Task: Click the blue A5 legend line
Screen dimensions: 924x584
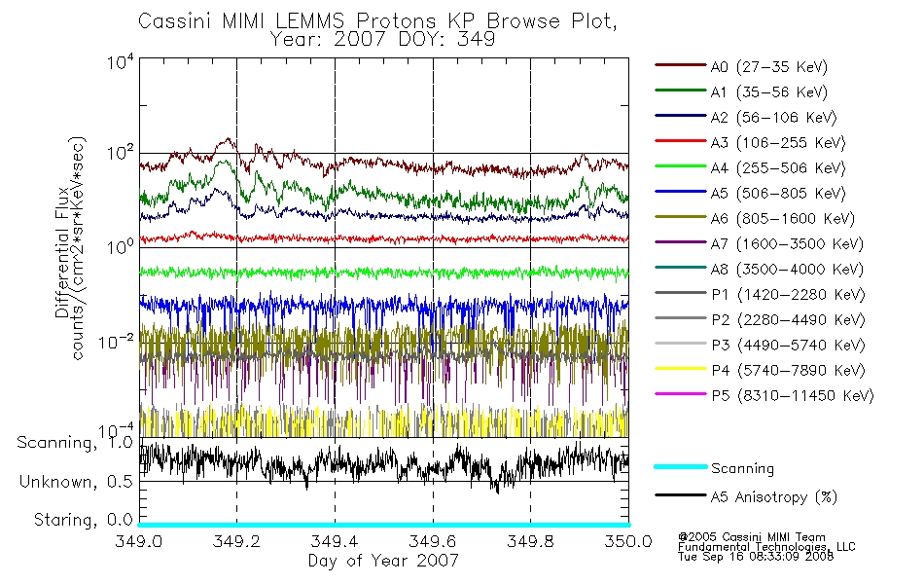Action: (681, 192)
